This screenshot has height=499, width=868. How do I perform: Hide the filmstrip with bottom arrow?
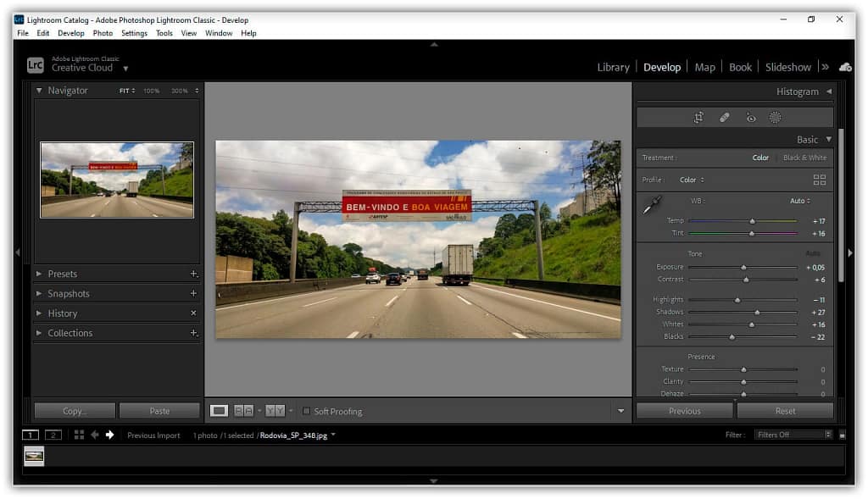click(x=434, y=480)
